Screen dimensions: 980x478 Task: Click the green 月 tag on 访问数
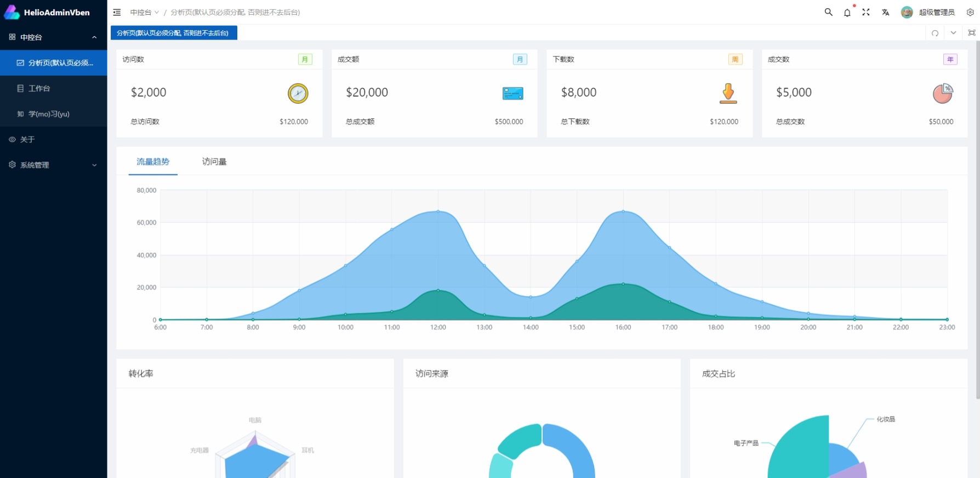pos(305,59)
